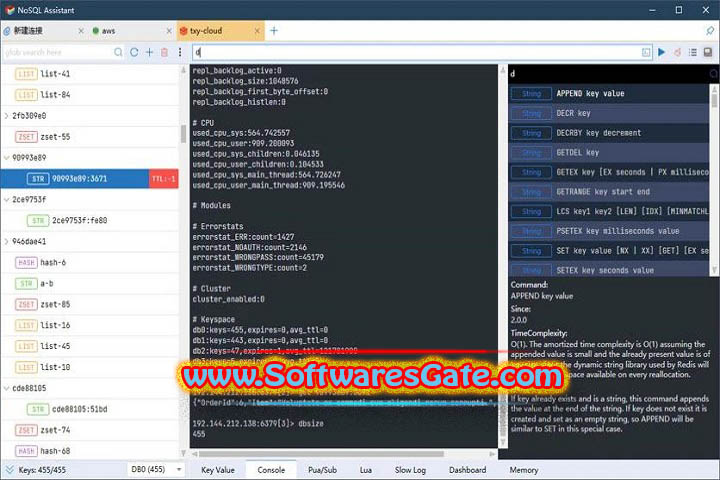Click the search magnifier in key filter

click(x=118, y=52)
